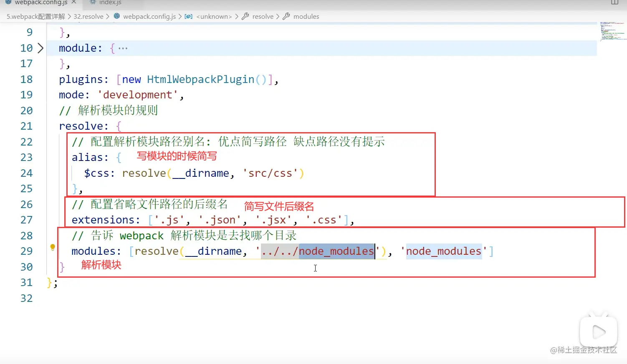The image size is (627, 364).
Task: Open the resolve breadcrumb symbol
Action: [x=263, y=17]
